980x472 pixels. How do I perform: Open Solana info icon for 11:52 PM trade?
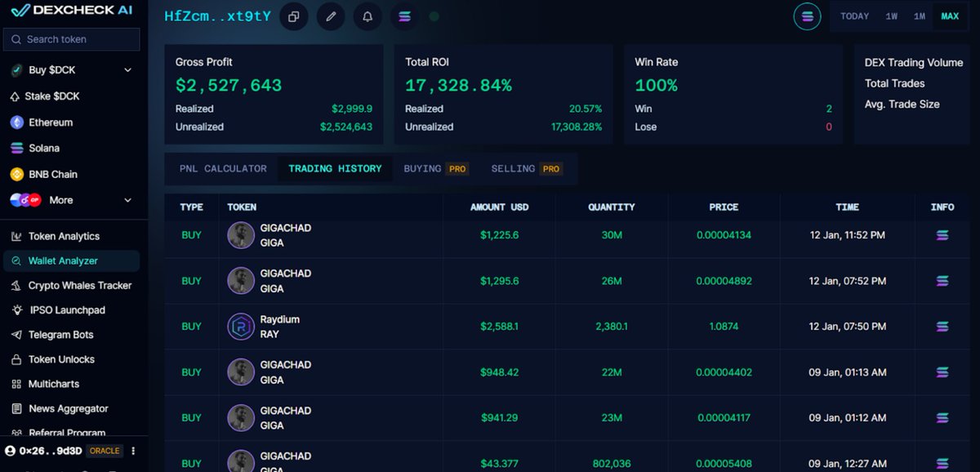pos(942,235)
